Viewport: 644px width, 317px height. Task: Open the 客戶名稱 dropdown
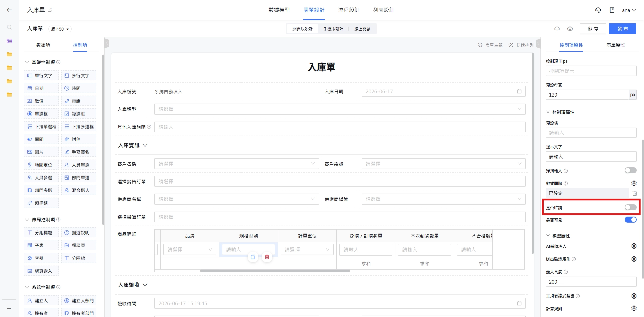pyautogui.click(x=236, y=164)
